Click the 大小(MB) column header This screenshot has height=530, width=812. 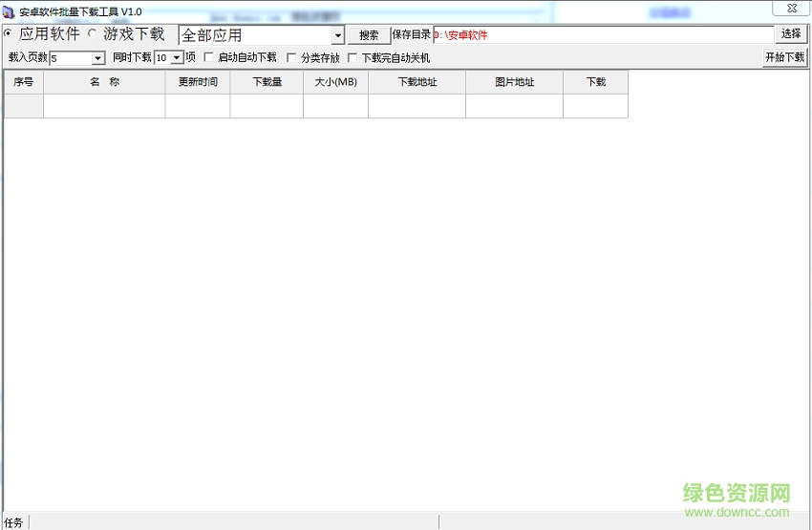(x=335, y=82)
